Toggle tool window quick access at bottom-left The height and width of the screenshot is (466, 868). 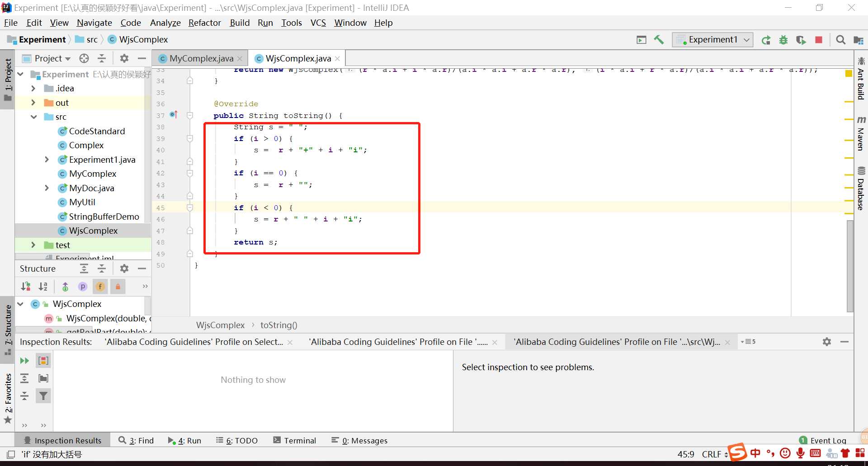click(11, 454)
